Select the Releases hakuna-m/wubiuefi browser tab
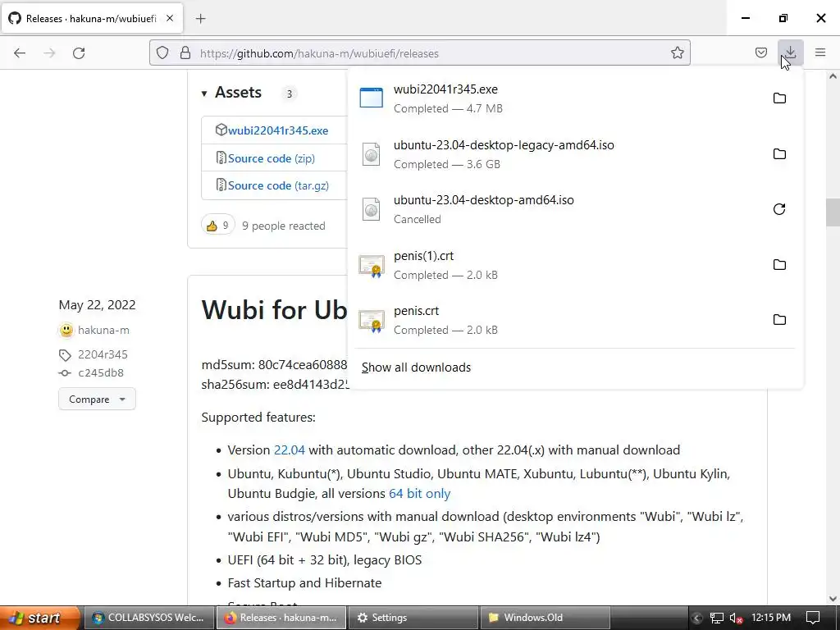Viewport: 840px width, 630px height. coord(92,18)
